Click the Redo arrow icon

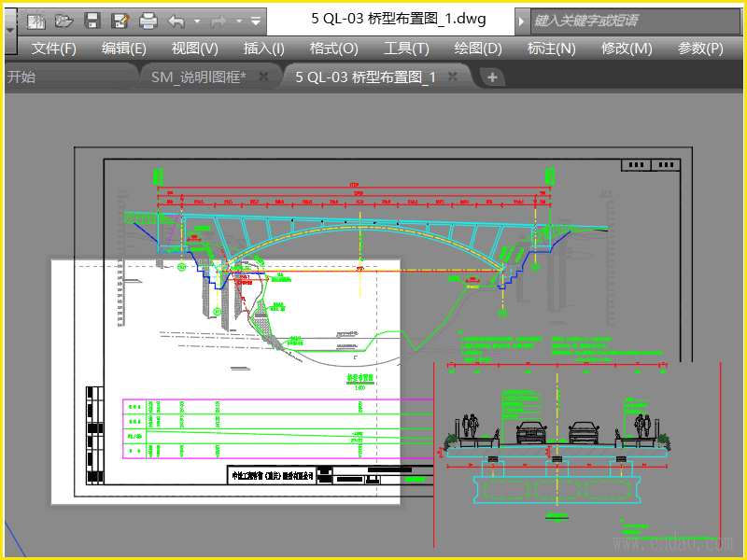coord(218,21)
